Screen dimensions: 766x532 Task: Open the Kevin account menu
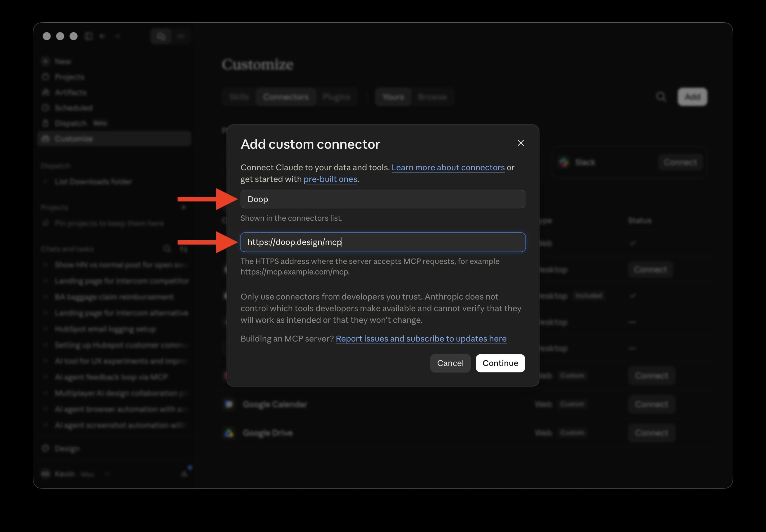75,474
